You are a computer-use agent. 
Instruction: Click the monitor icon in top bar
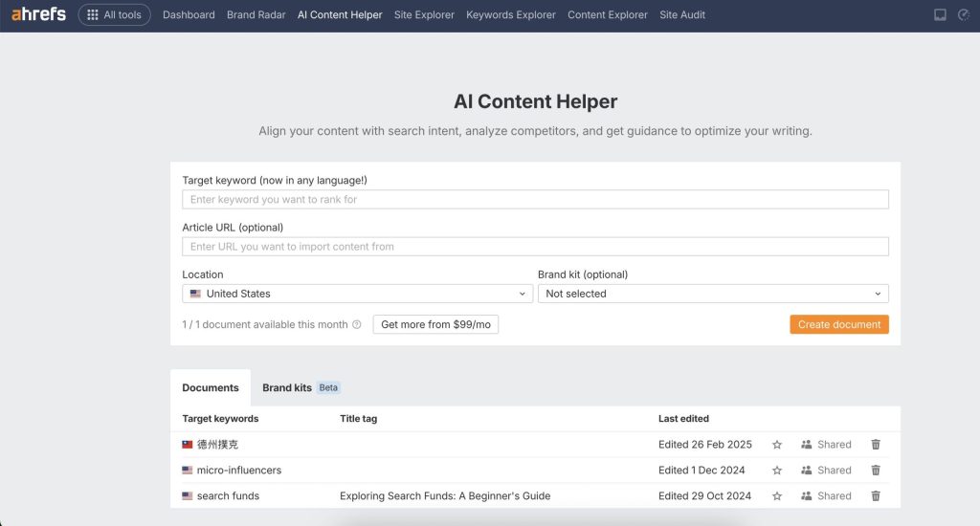(940, 15)
